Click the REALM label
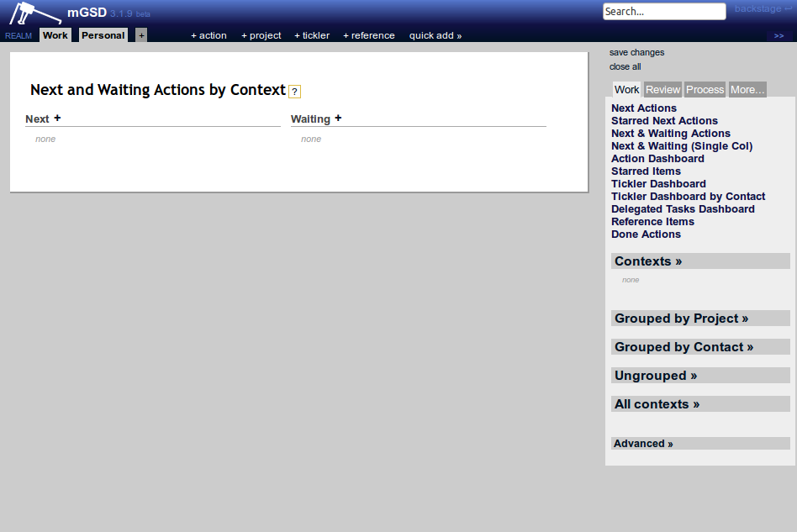This screenshot has height=532, width=797. (x=18, y=36)
